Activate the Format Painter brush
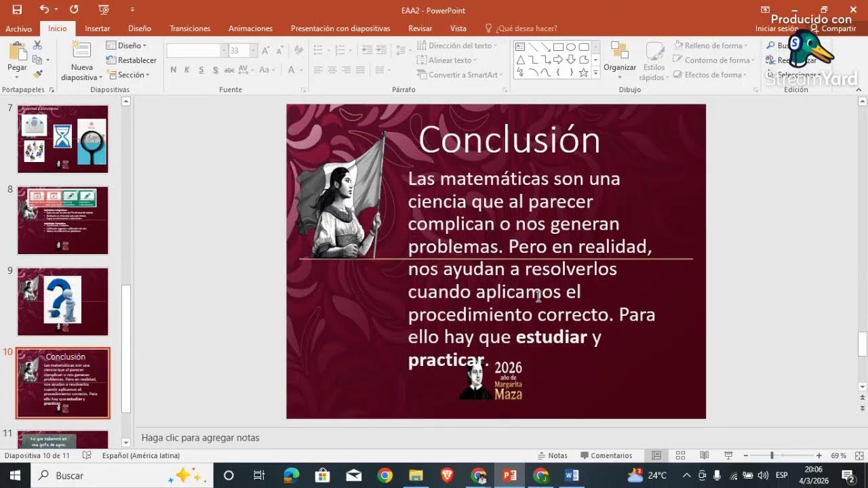 coord(37,73)
